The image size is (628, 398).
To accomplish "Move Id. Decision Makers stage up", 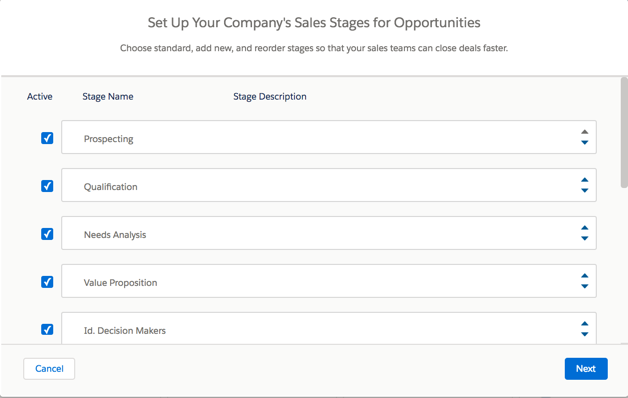I will coord(585,324).
